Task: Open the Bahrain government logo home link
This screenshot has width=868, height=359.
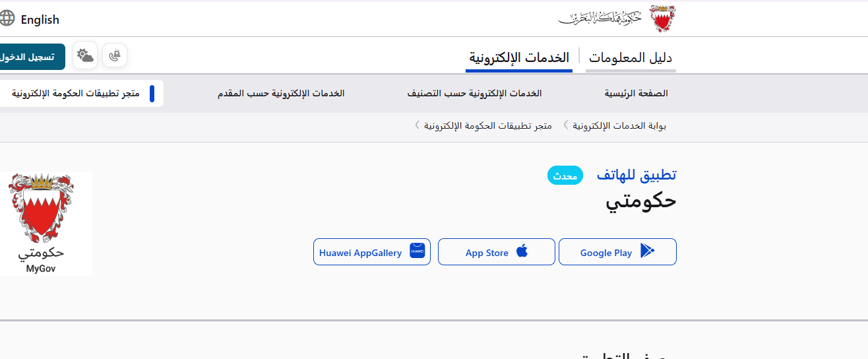Action: pyautogui.click(x=617, y=18)
